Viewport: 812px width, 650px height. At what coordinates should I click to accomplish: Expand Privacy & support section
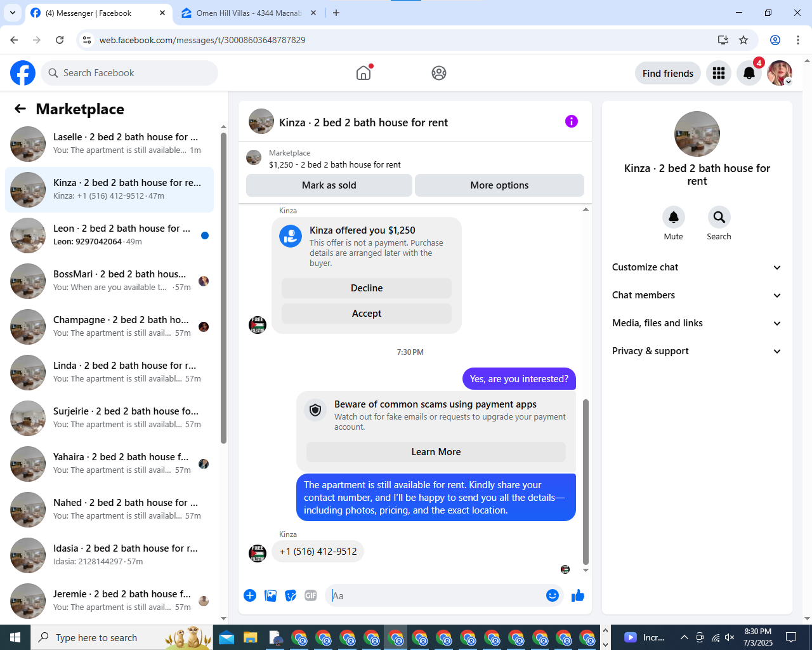(x=697, y=351)
